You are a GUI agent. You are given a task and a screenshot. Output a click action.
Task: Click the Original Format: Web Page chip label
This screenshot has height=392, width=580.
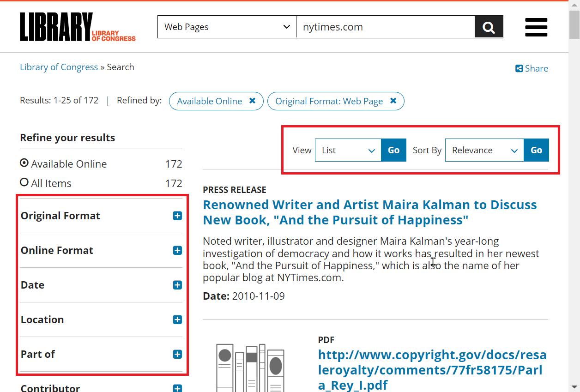[329, 101]
